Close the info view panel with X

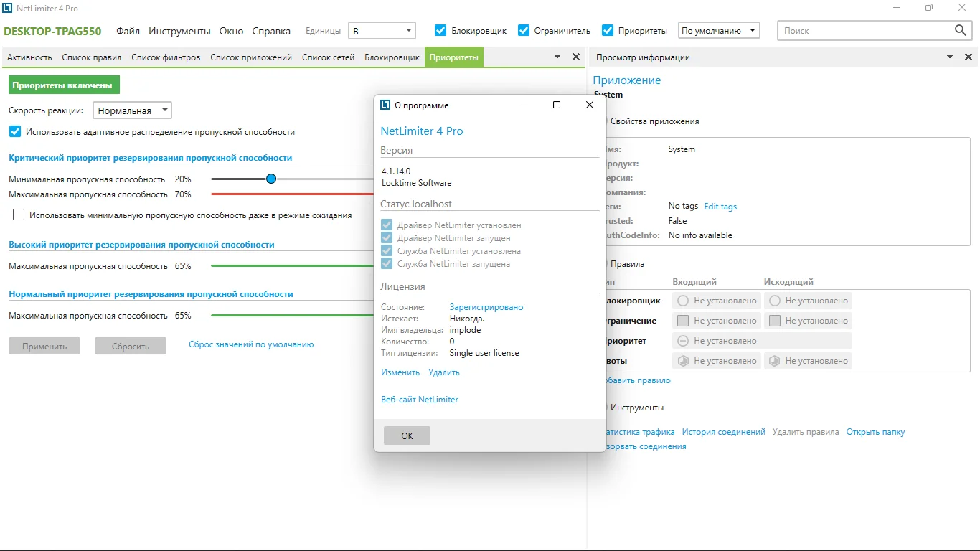point(969,57)
